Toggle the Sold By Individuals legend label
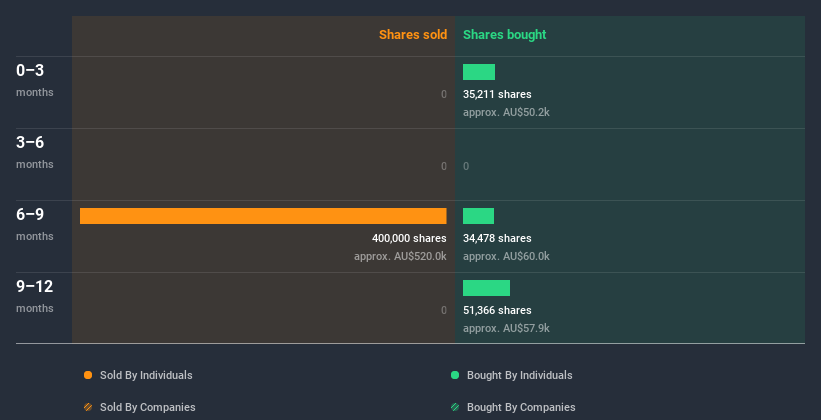This screenshot has height=420, width=821. click(x=146, y=375)
